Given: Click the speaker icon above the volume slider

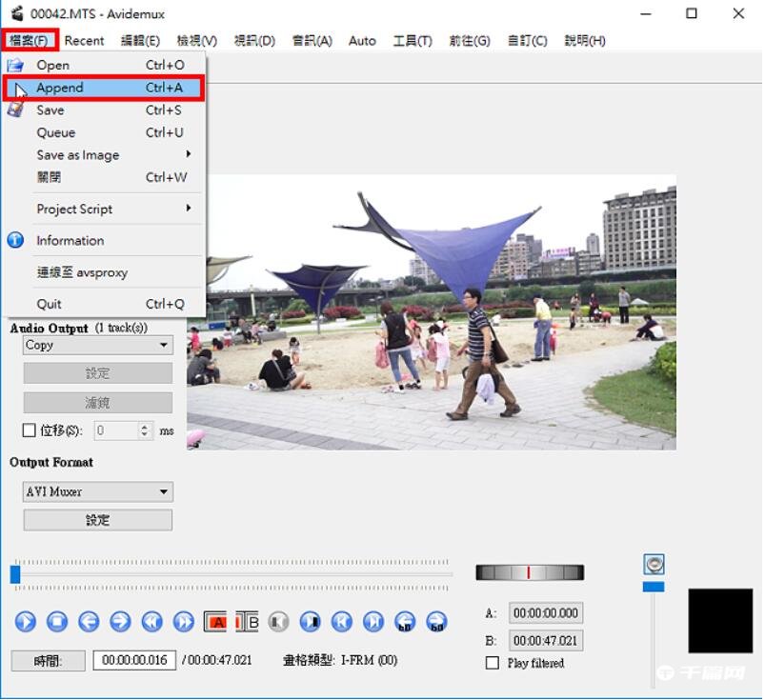Looking at the screenshot, I should 655,564.
